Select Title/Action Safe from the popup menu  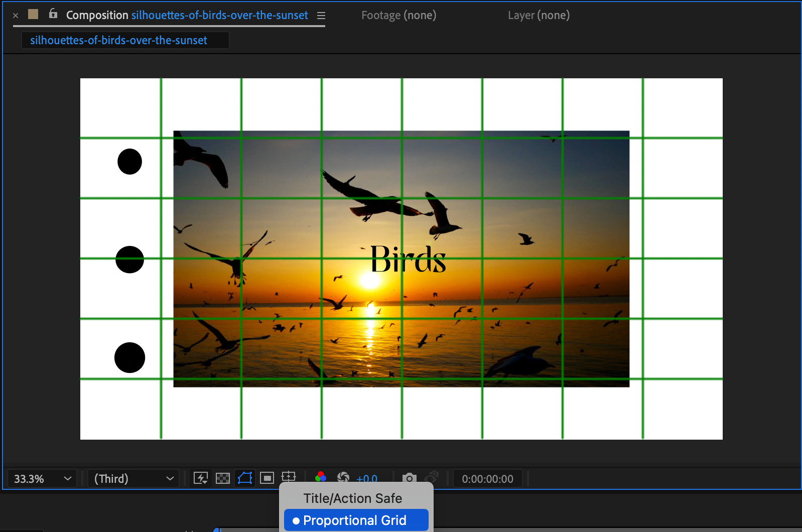(353, 498)
